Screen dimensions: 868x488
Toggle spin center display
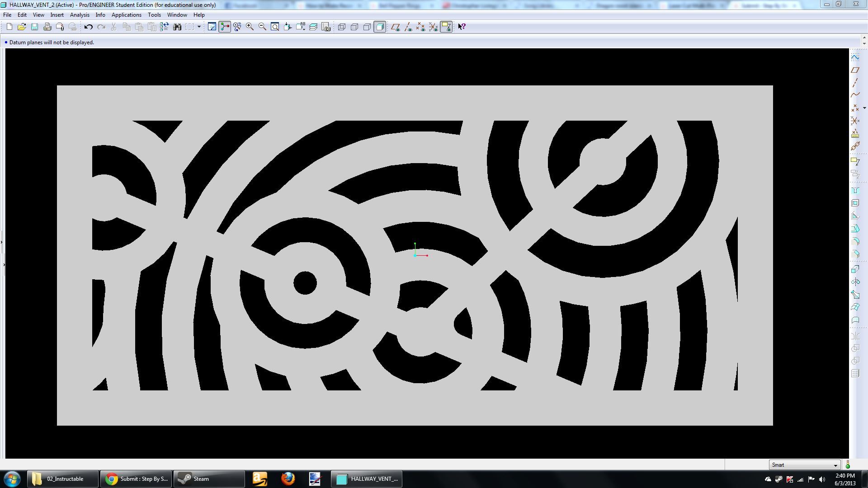pos(225,27)
